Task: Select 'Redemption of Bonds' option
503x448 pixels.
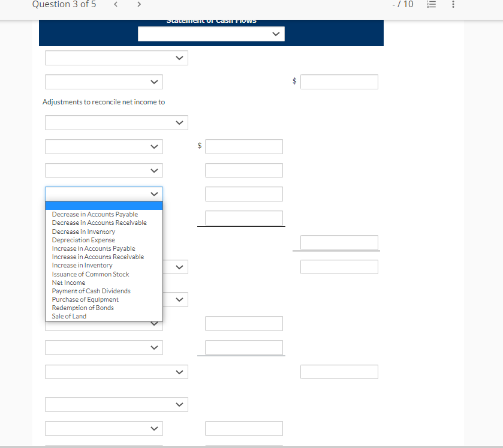Action: click(x=104, y=308)
